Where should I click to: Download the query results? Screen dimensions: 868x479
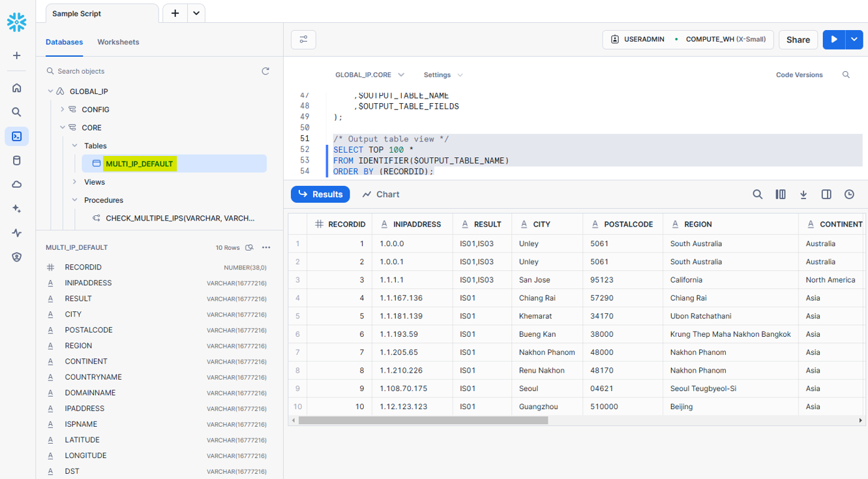(803, 194)
